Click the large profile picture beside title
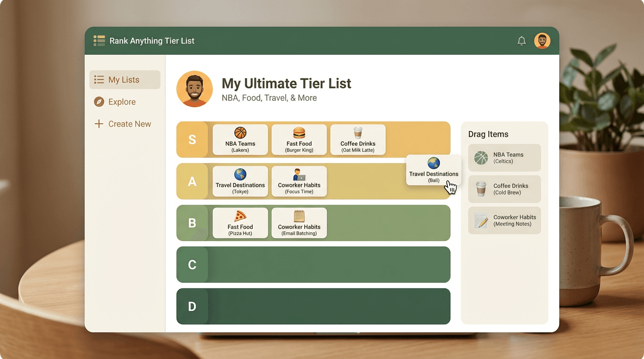The image size is (644, 359). click(x=195, y=89)
